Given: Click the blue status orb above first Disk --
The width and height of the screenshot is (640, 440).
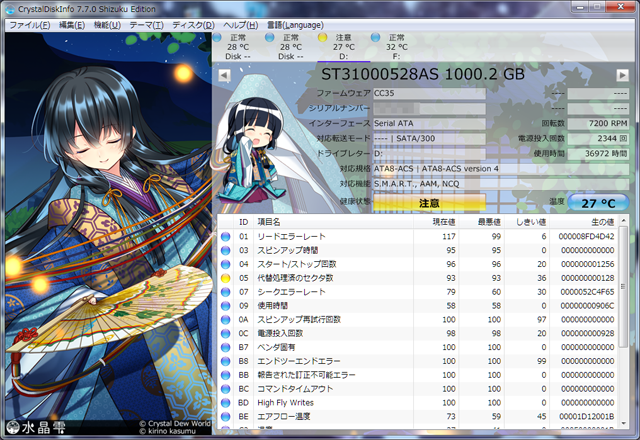Looking at the screenshot, I should 217,38.
